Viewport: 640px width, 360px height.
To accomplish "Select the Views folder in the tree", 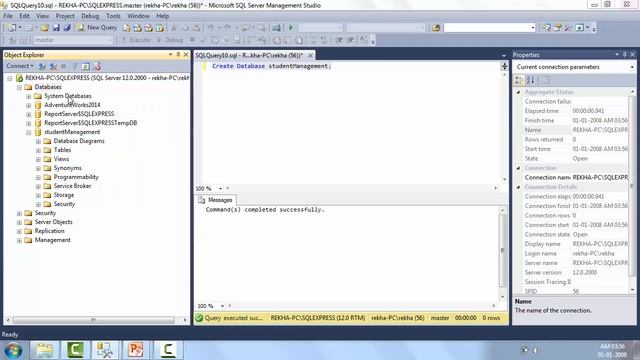I will point(61,159).
